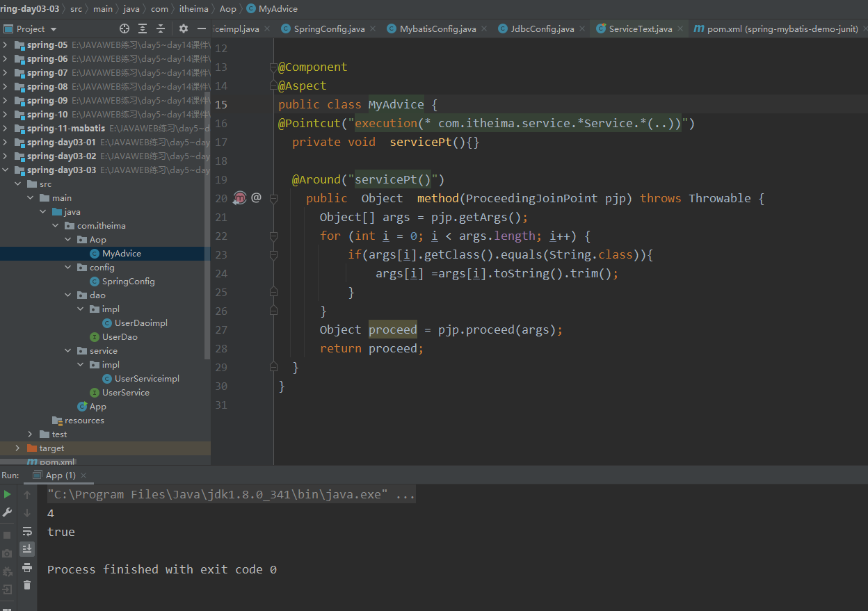Screen dimensions: 868x611
Task: Close the App (1) run tab
Action: (83, 475)
